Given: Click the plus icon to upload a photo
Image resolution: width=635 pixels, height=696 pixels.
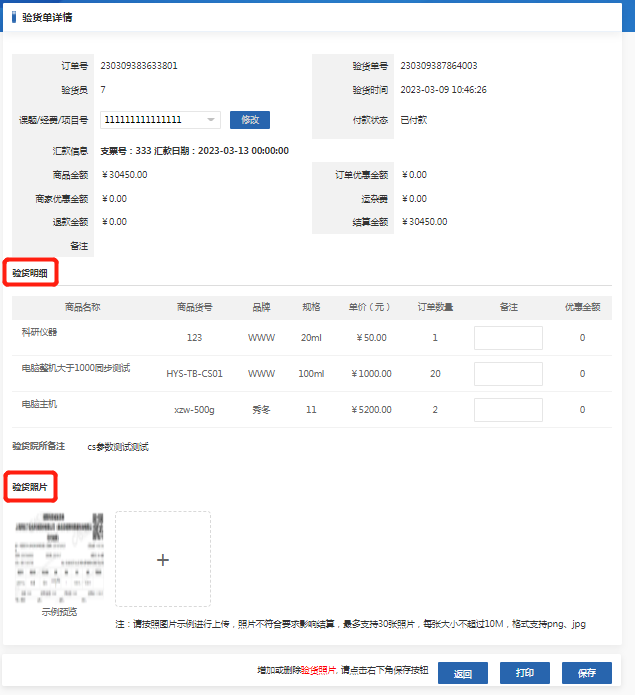Looking at the screenshot, I should (163, 559).
